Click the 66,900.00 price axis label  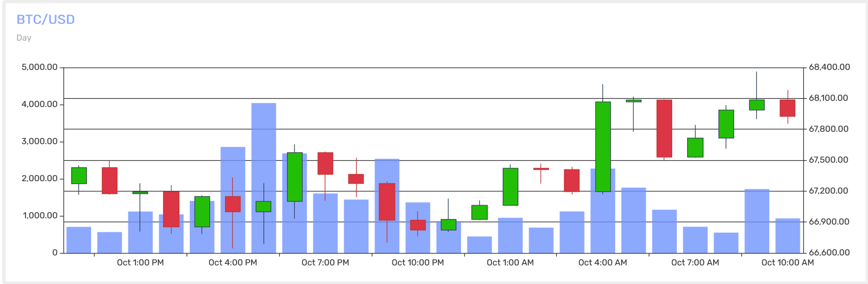click(829, 222)
